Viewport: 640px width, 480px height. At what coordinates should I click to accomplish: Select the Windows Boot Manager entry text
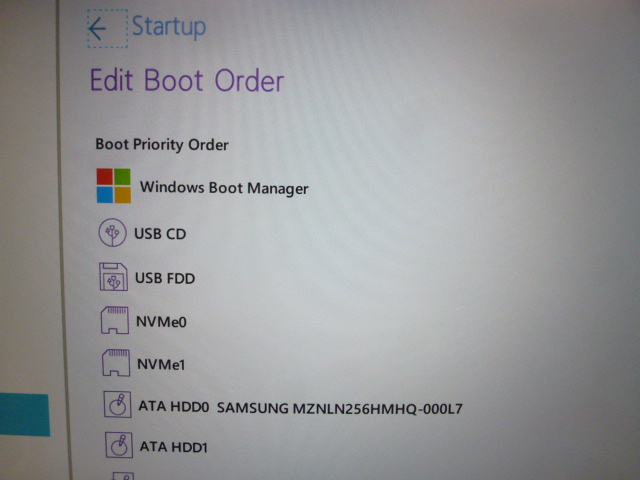[224, 187]
